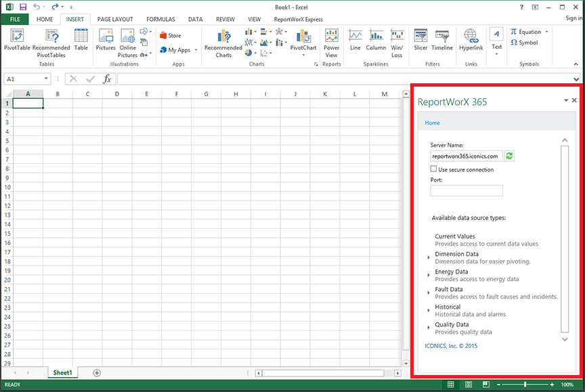Image resolution: width=585 pixels, height=392 pixels.
Task: Switch to Page Break Preview in status bar
Action: tap(485, 384)
